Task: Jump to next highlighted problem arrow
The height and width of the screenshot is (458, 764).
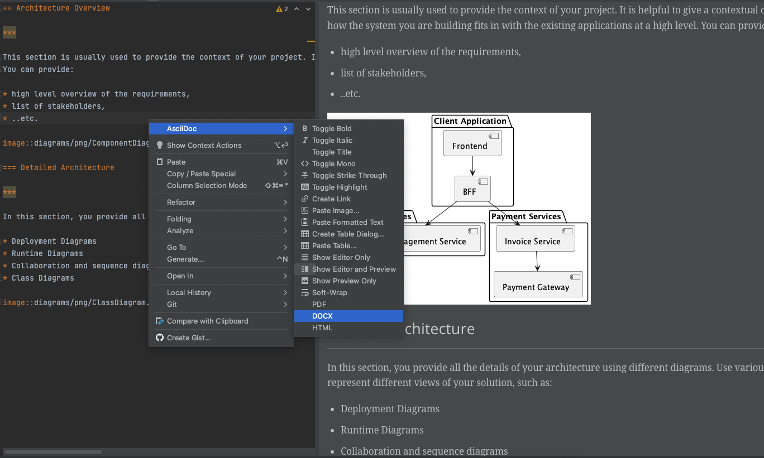Action: (x=308, y=9)
